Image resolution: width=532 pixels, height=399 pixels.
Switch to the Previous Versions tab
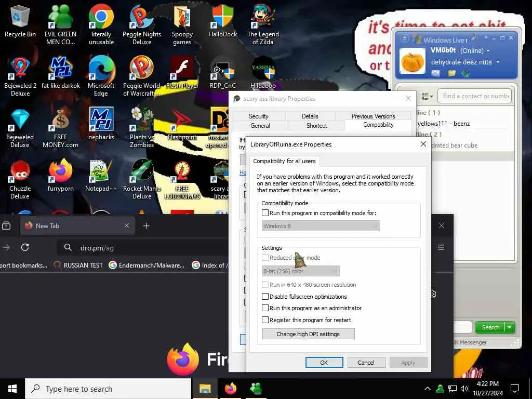pyautogui.click(x=373, y=116)
